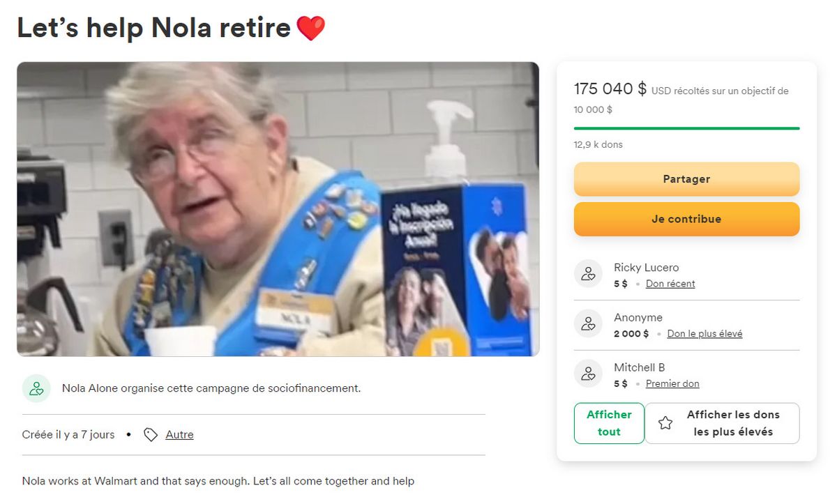Open Afficher les dons les plus élevés
This screenshot has width=837, height=504.
click(722, 423)
